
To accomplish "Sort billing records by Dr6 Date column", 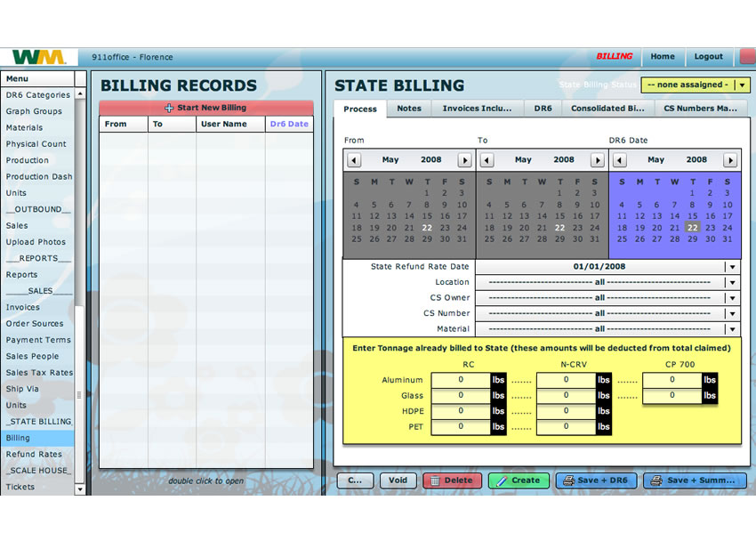I will [289, 124].
